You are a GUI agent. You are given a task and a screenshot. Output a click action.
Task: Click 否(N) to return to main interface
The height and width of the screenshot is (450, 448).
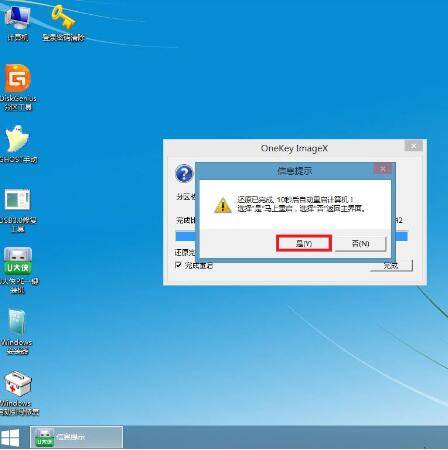360,243
